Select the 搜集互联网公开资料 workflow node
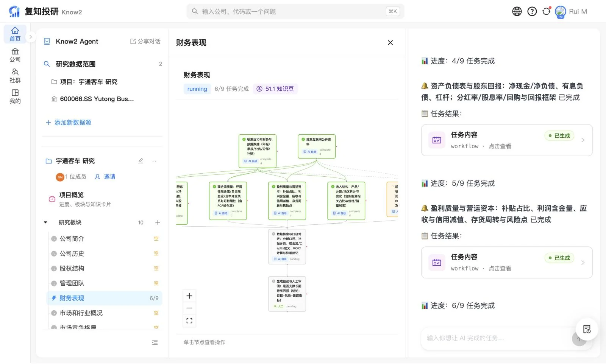606x364 pixels. pyautogui.click(x=317, y=146)
